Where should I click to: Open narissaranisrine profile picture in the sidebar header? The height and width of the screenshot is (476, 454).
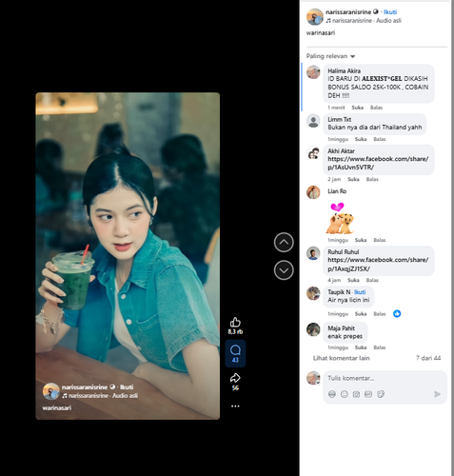(x=315, y=16)
